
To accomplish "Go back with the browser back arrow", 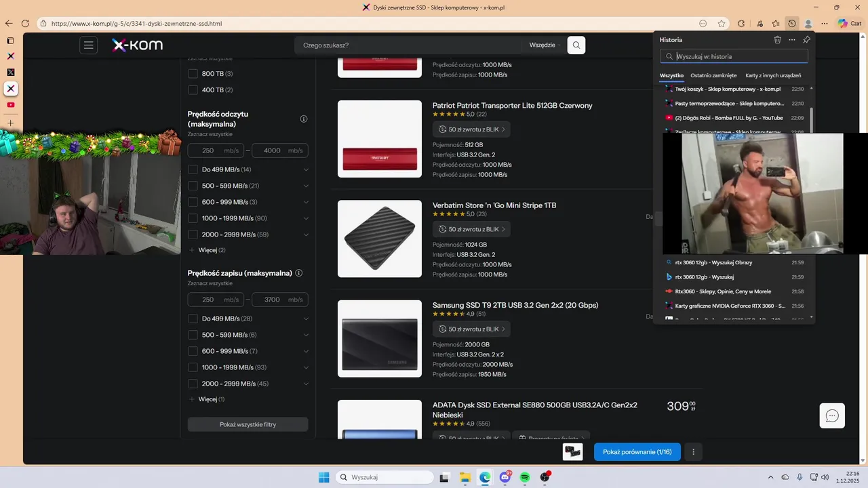I will pyautogui.click(x=9, y=23).
